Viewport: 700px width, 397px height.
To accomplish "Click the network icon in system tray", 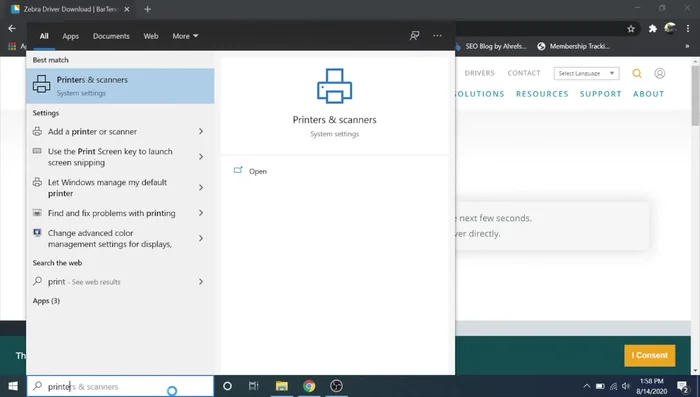I will (613, 386).
